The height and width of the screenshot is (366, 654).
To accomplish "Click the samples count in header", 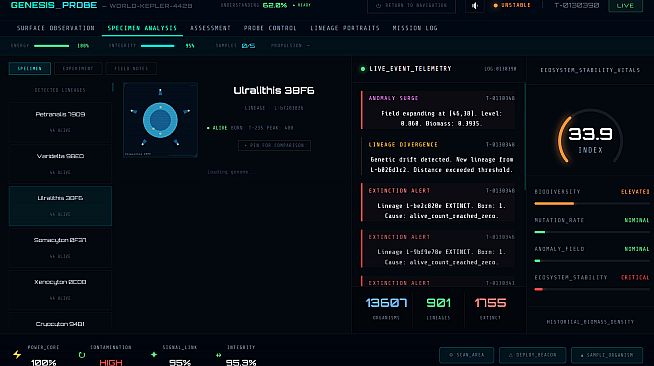I will coord(248,45).
